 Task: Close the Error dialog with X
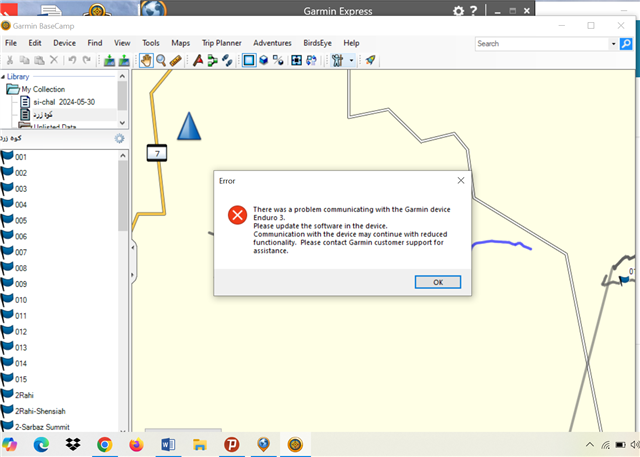point(460,180)
